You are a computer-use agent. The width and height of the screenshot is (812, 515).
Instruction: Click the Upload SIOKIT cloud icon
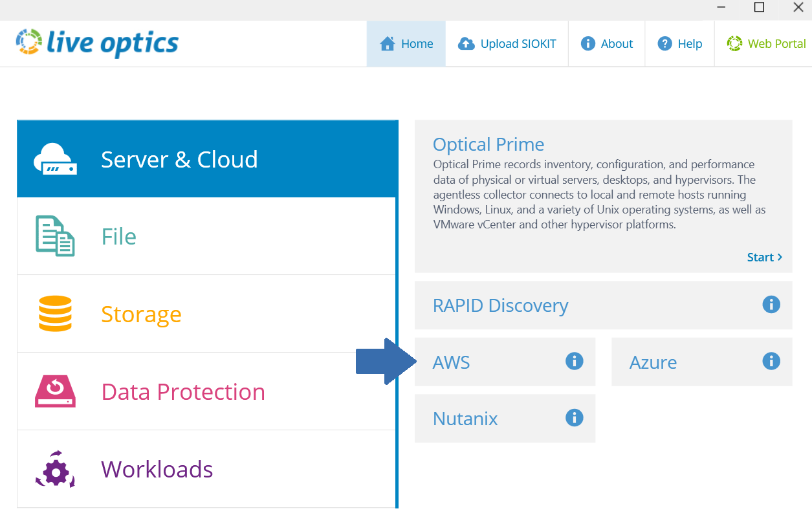(466, 43)
